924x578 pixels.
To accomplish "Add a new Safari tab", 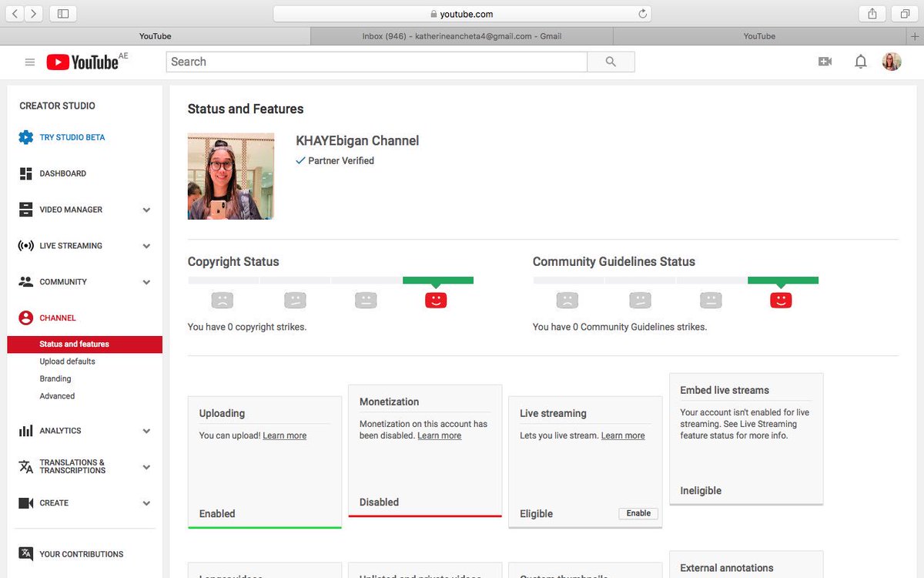I will tap(914, 36).
